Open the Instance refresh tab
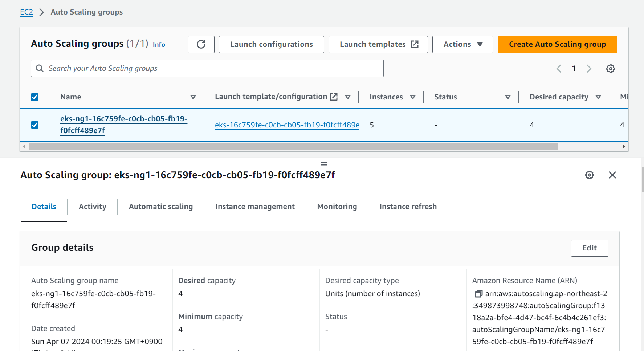644x351 pixels. click(x=408, y=207)
